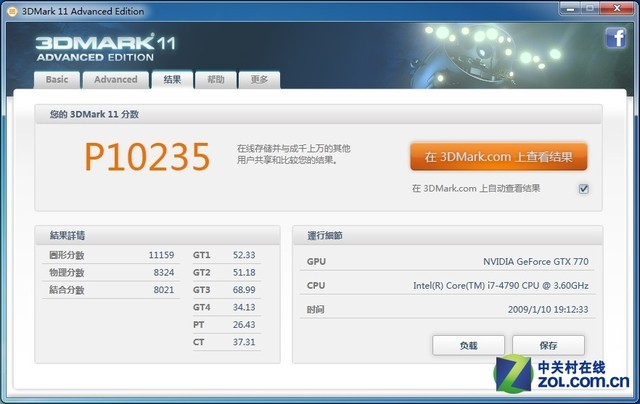Image resolution: width=640 pixels, height=404 pixels.
Task: Select the GPU row showing GeForce GTX 770
Action: [447, 262]
